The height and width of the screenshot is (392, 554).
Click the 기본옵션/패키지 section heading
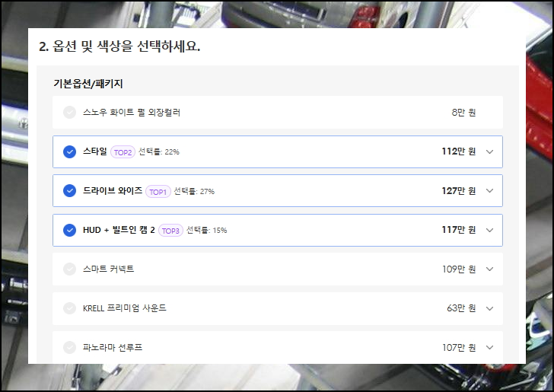(88, 84)
